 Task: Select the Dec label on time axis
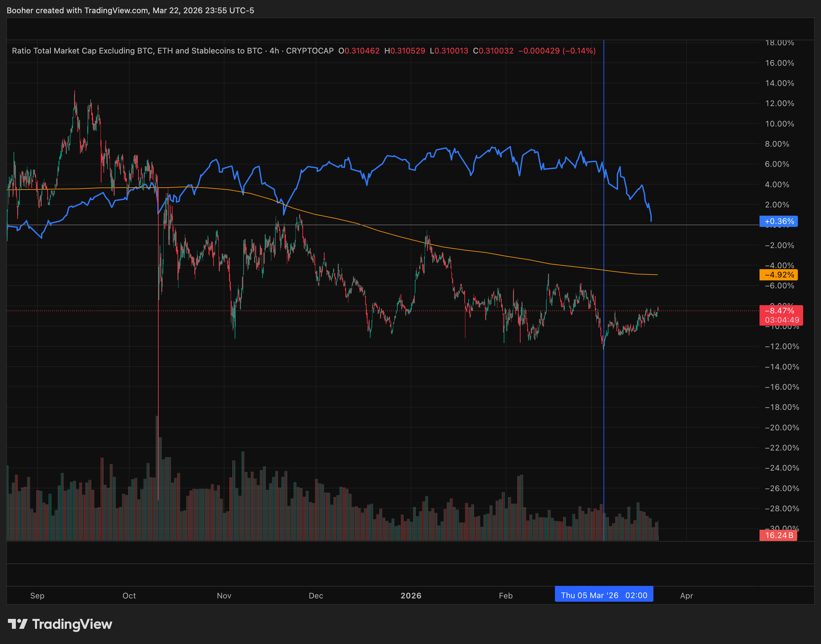click(316, 595)
